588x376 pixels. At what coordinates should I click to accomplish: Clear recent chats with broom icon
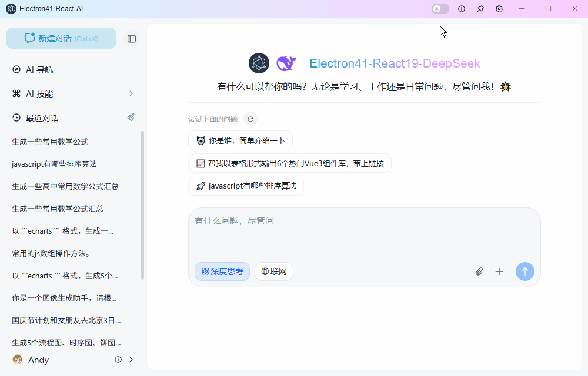coord(131,117)
